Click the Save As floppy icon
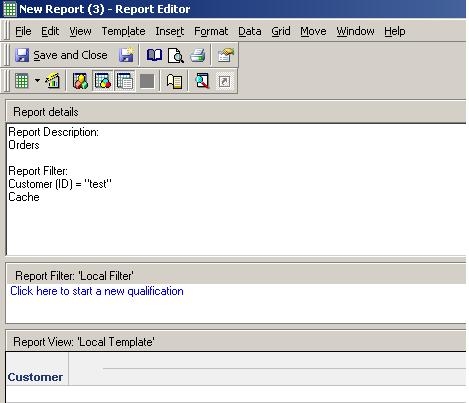 tap(126, 55)
